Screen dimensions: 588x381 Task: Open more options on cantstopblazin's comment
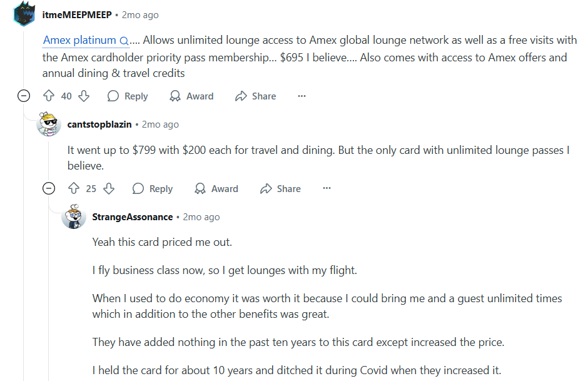coord(327,188)
